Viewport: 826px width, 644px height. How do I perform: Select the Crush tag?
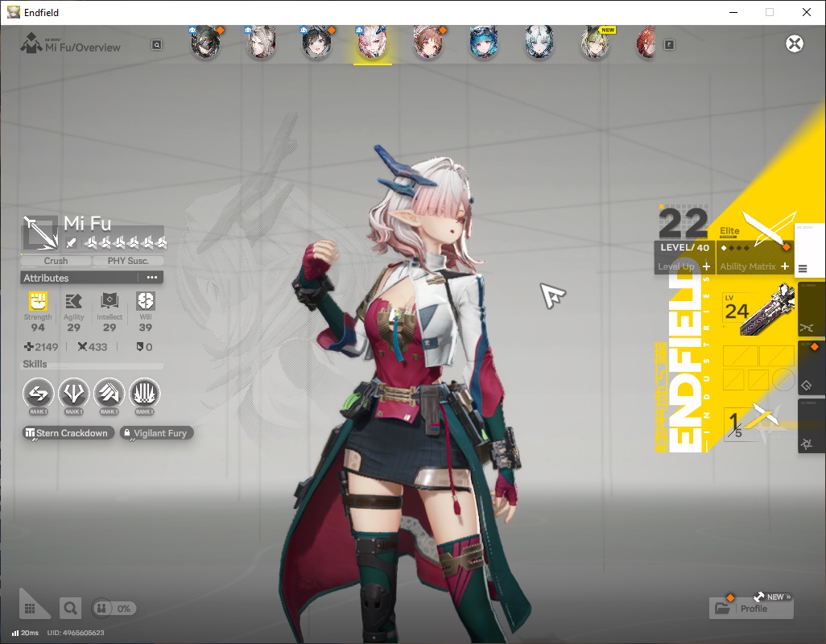56,261
